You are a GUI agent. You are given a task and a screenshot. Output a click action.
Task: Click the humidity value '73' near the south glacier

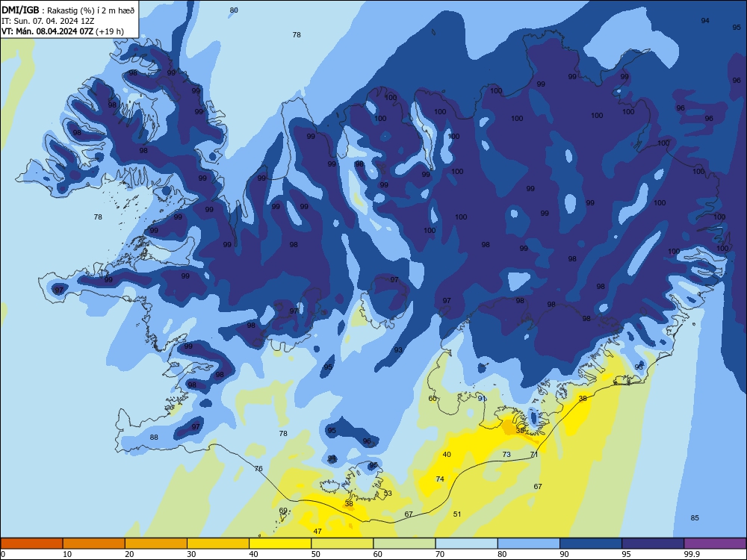[x=506, y=454]
